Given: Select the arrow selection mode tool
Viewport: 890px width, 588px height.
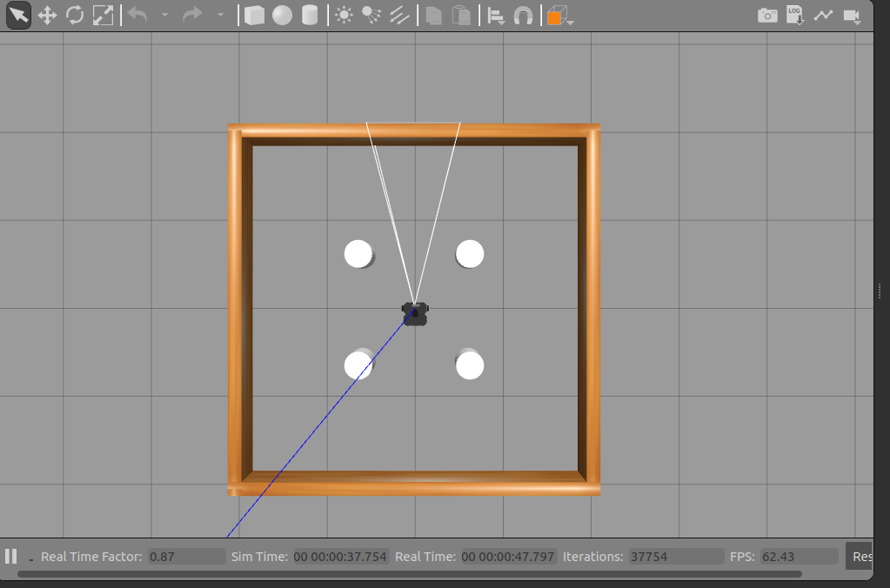Looking at the screenshot, I should coord(18,16).
